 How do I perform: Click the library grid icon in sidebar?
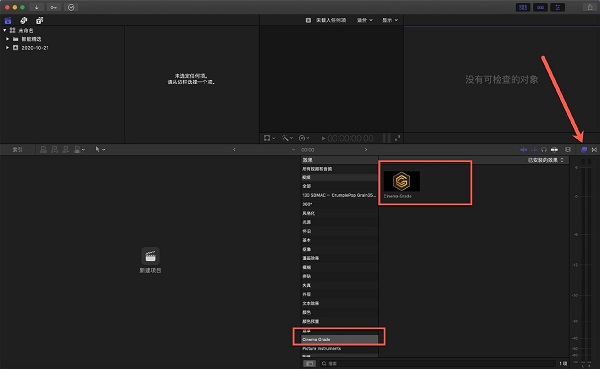[x=13, y=30]
